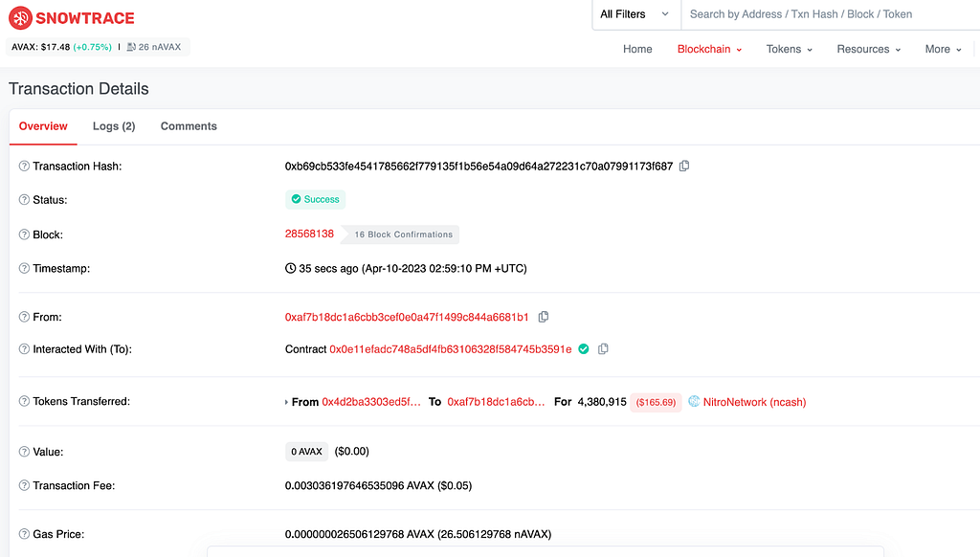Expand the Blockchain menu
Viewport: 980px width, 557px height.
(x=709, y=49)
